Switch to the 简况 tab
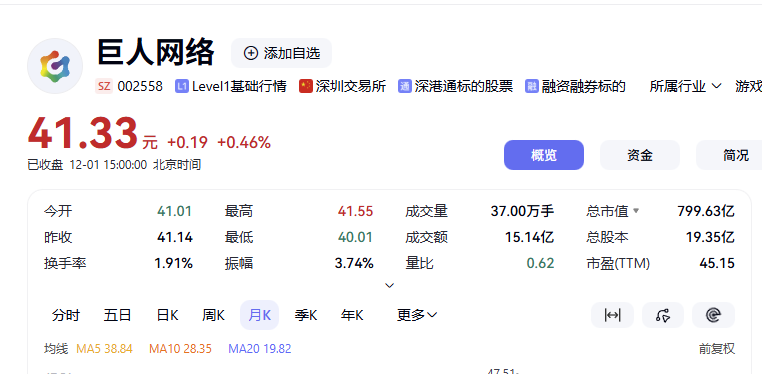Viewport: 762px width, 374px height. tap(729, 155)
